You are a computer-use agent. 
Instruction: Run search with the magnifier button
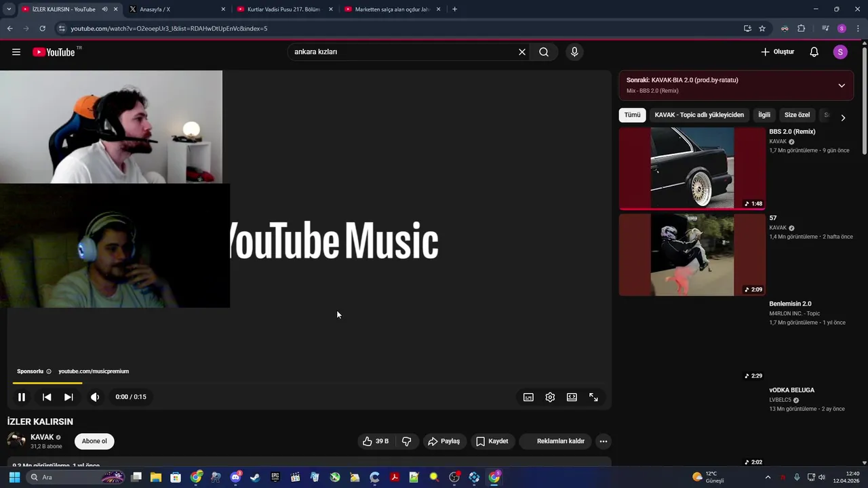tap(544, 52)
